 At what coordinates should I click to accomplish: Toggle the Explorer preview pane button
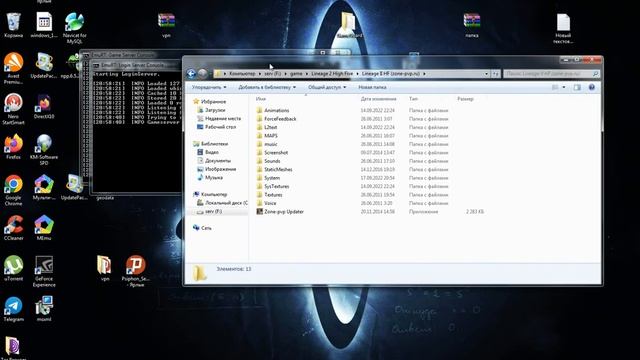577,87
